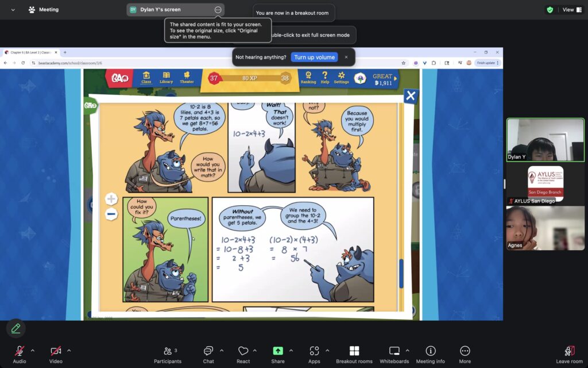Open the React emoji menu

(243, 351)
